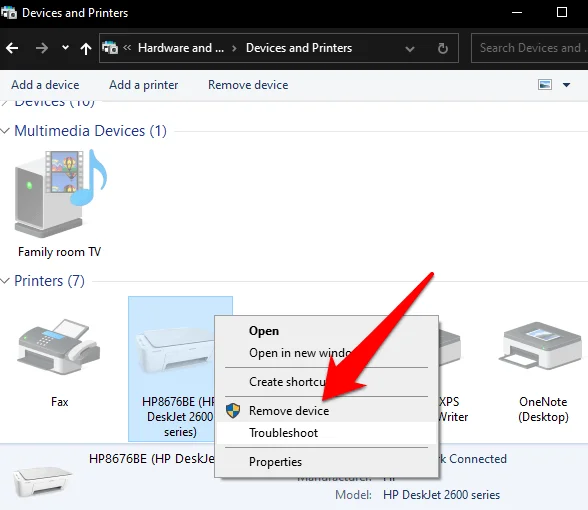Change the view with the view icon
The width and height of the screenshot is (588, 510).
coord(545,85)
